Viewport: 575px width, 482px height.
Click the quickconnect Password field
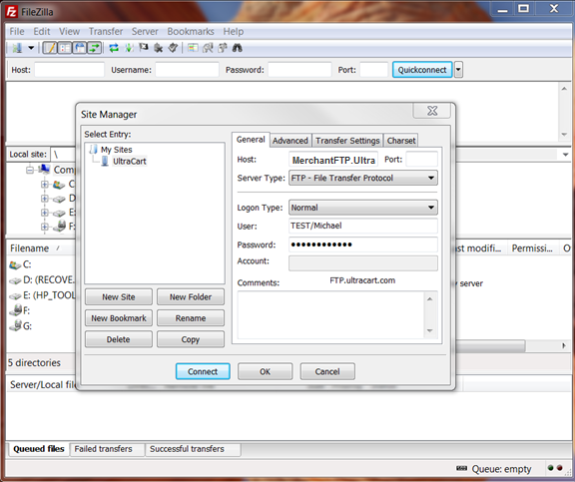(x=300, y=70)
